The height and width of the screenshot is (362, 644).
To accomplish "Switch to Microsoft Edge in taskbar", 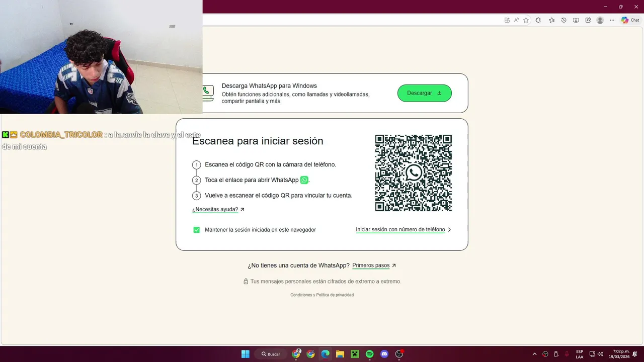I will point(326,354).
